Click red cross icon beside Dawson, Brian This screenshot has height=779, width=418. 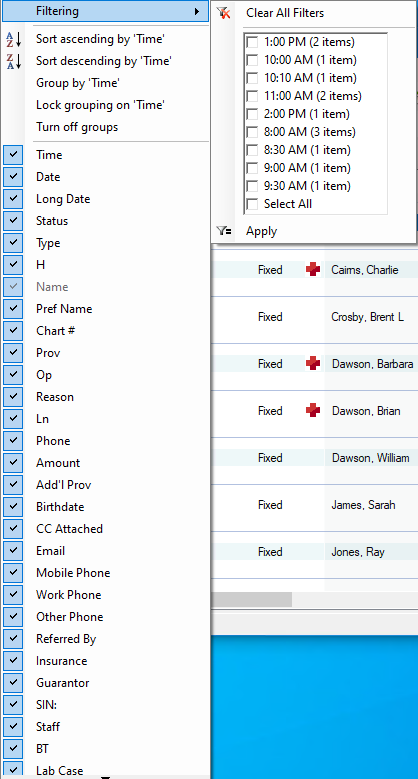313,411
